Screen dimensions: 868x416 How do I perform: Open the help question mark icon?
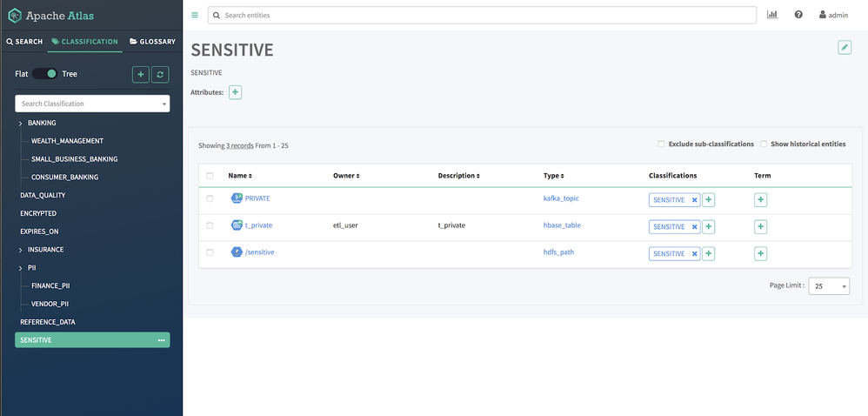click(798, 15)
